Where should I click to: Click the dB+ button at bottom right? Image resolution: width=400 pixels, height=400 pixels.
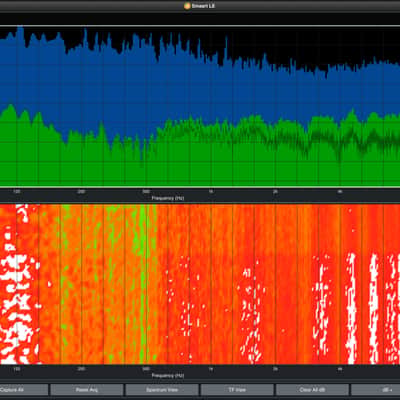[376, 390]
